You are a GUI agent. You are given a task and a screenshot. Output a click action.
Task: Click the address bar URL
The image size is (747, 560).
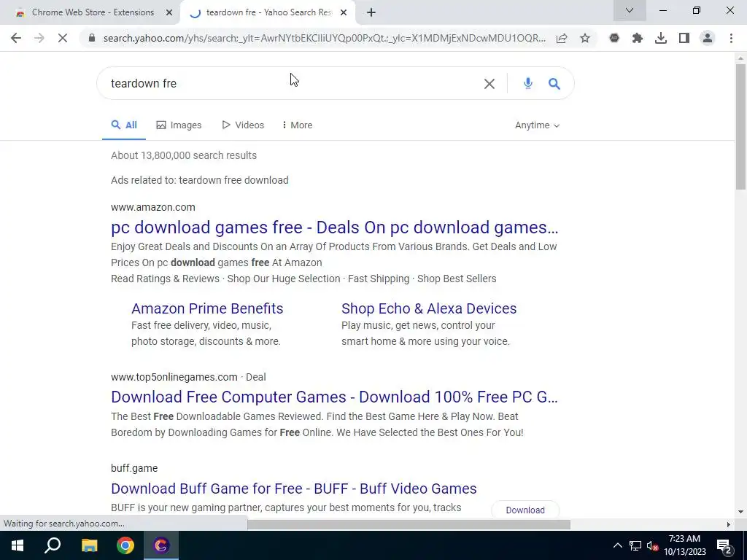(324, 38)
